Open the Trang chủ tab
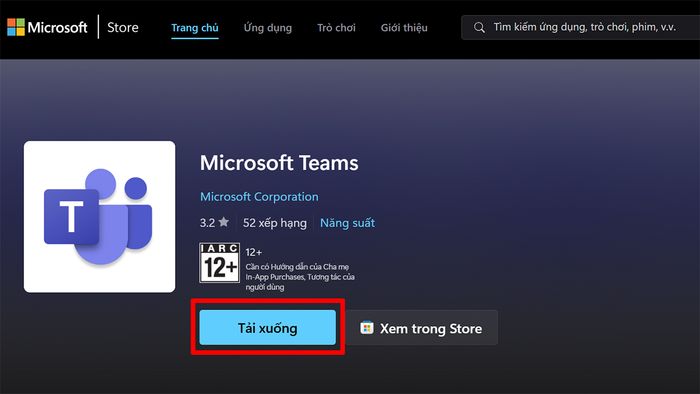700x394 pixels. tap(195, 28)
